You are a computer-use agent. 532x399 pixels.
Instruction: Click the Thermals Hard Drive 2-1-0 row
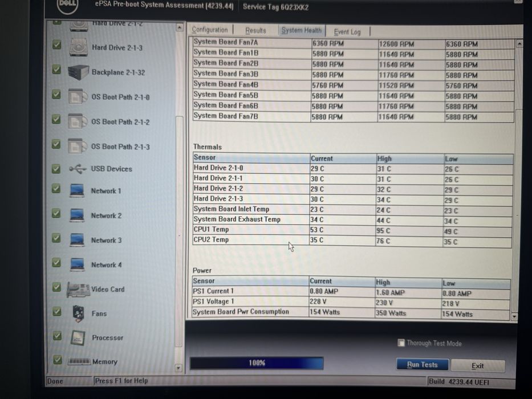(353, 168)
